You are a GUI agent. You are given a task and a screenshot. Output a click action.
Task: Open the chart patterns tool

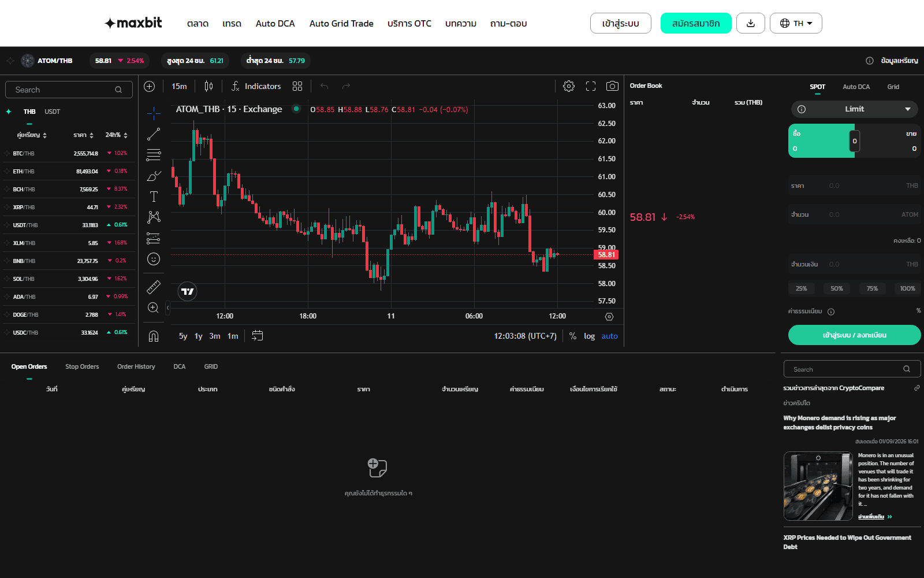[x=154, y=217]
